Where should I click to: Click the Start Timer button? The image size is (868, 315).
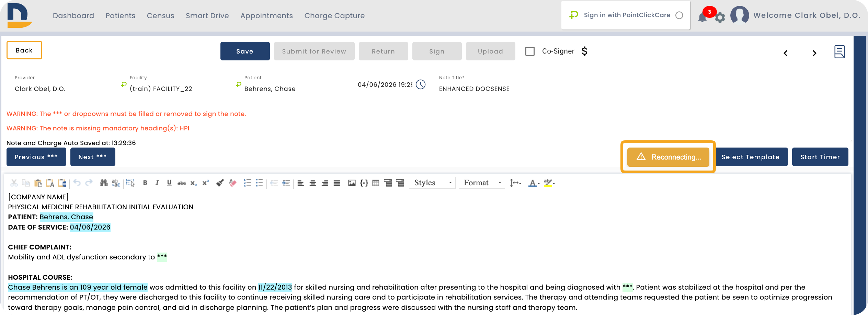pyautogui.click(x=820, y=157)
